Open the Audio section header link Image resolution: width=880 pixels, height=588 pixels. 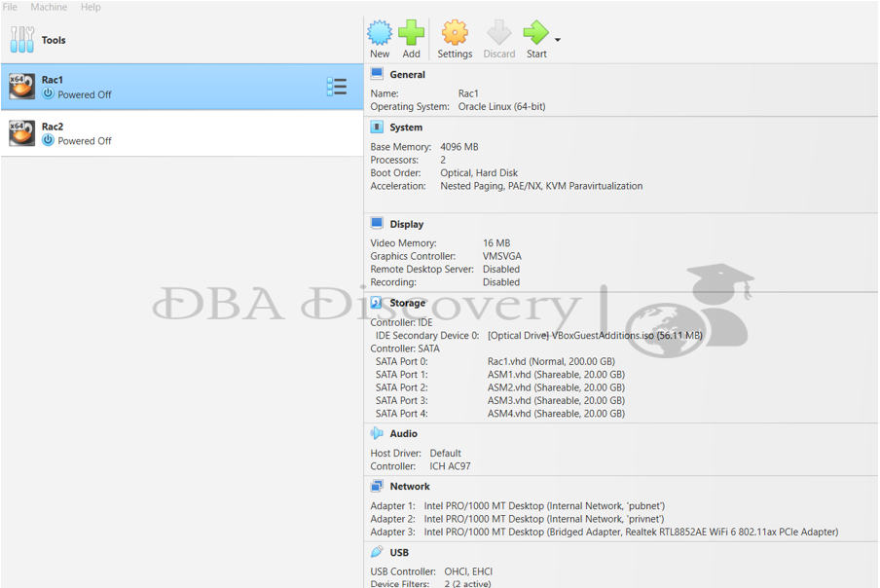404,434
